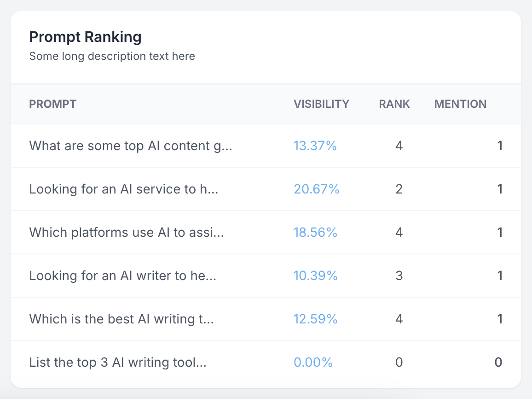Open the 'Looking for an AI service' prompt
Screen dimensions: 532x399
(x=123, y=189)
